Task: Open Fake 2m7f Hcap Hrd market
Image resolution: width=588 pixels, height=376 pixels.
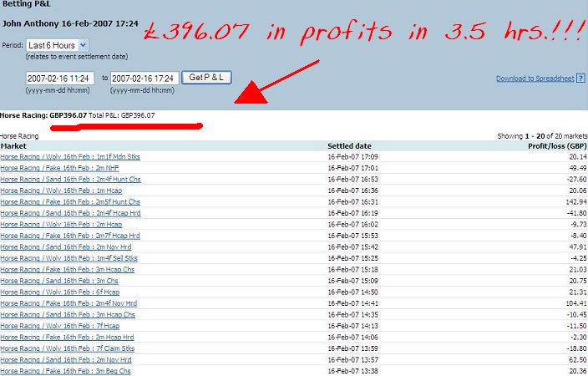Action: coord(70,236)
